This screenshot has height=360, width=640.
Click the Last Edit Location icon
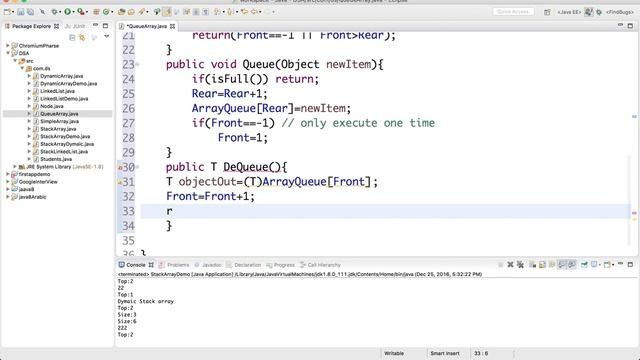tap(244, 12)
